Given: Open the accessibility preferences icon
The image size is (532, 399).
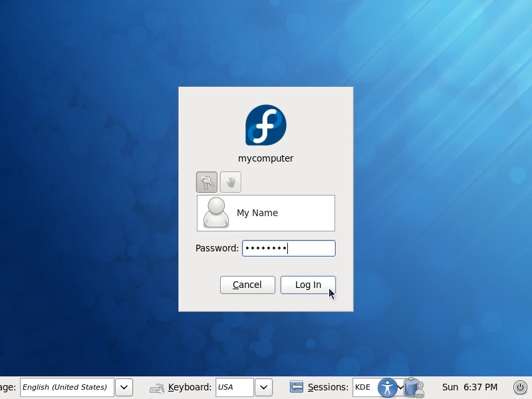Looking at the screenshot, I should [388, 388].
